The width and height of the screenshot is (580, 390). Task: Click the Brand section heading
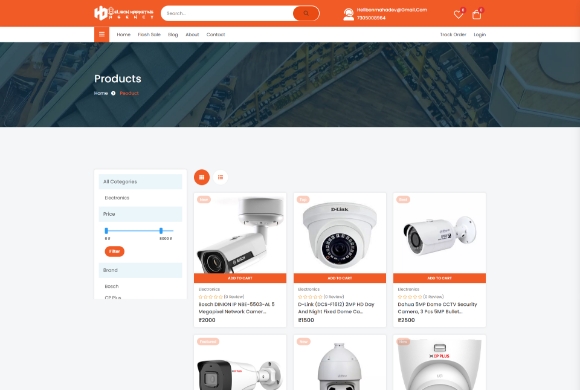point(141,270)
